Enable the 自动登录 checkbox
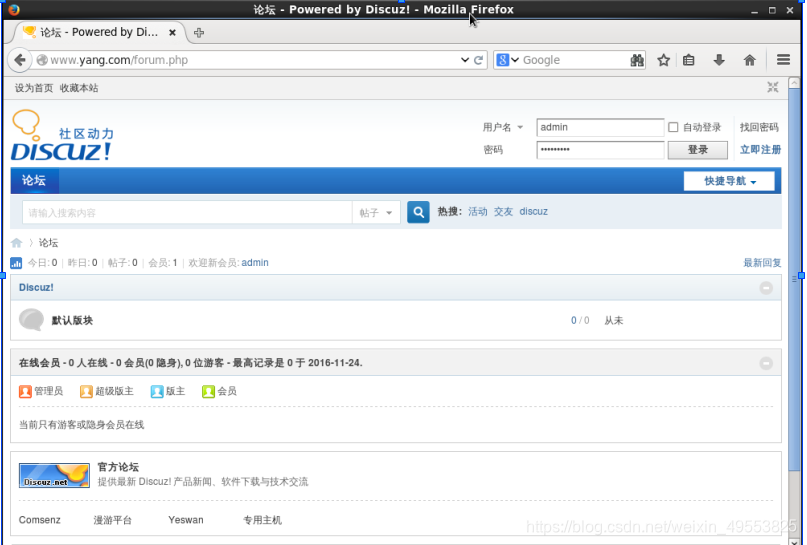The height and width of the screenshot is (545, 807). click(x=673, y=127)
